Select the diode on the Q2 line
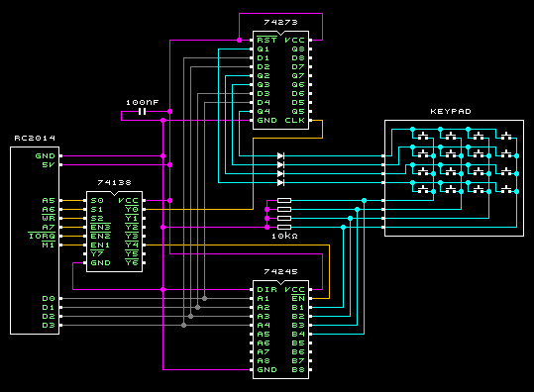Screen dimensions: 534x392 point(280,173)
